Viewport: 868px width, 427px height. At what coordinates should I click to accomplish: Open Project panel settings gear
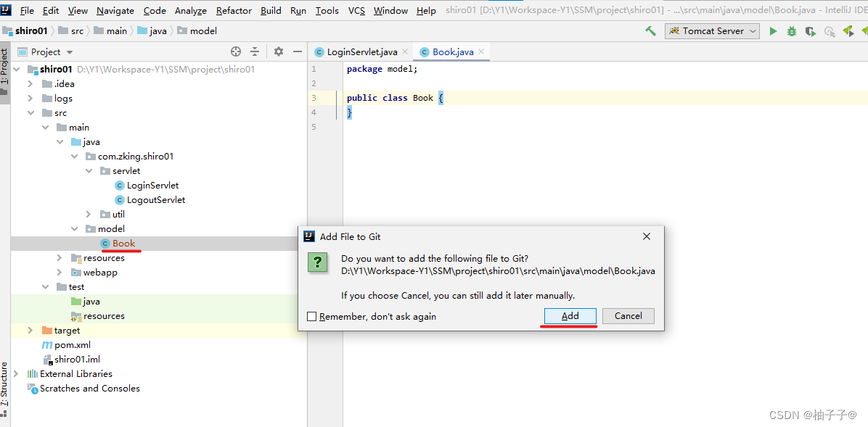(279, 51)
